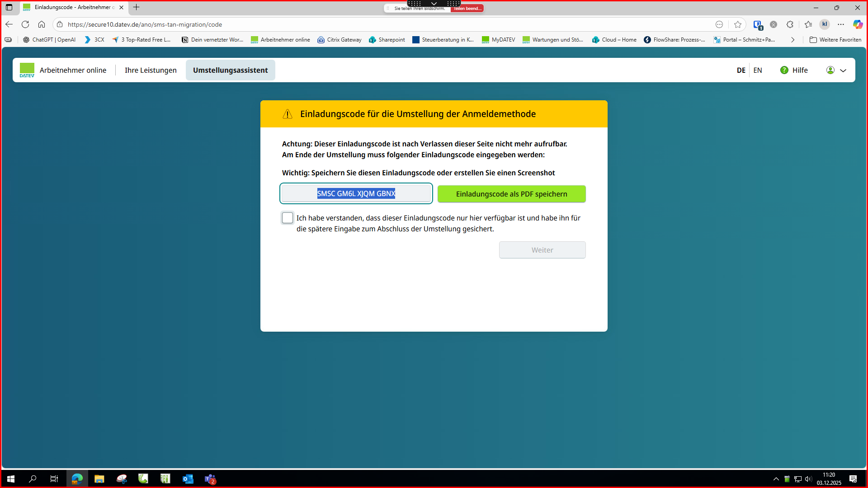Open the Hilfe help icon
The image size is (868, 488).
pos(784,70)
